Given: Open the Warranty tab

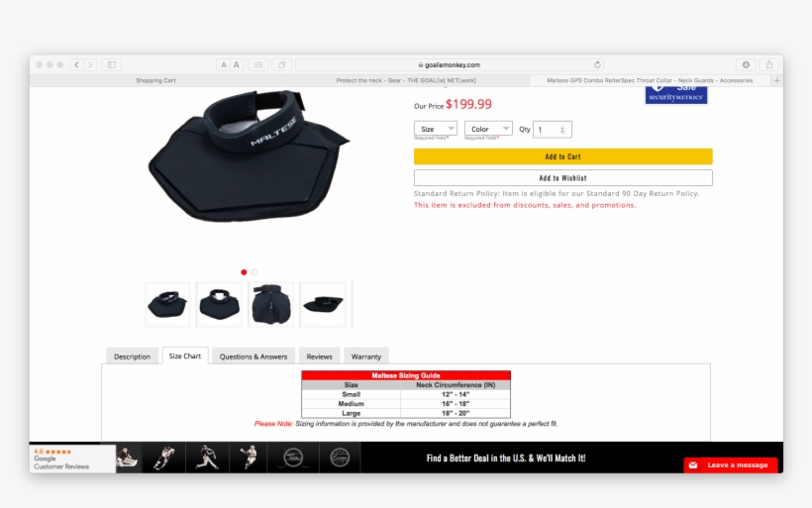Looking at the screenshot, I should point(366,356).
